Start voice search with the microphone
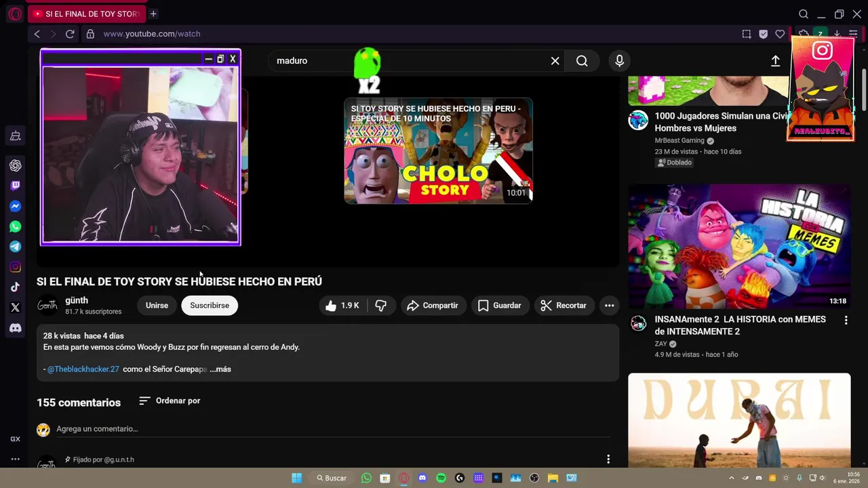Image resolution: width=868 pixels, height=488 pixels. [x=619, y=61]
